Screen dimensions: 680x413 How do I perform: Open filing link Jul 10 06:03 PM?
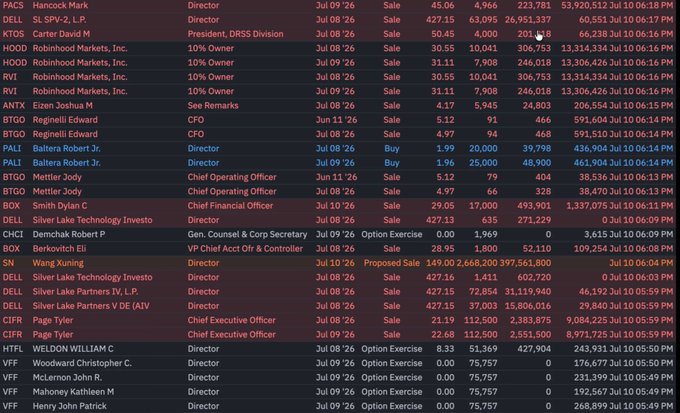coord(641,277)
